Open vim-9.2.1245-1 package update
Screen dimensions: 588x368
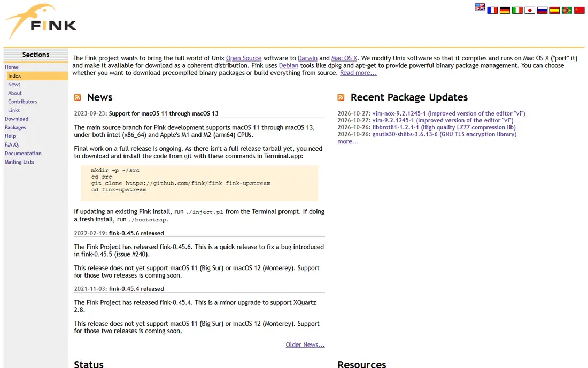click(443, 120)
